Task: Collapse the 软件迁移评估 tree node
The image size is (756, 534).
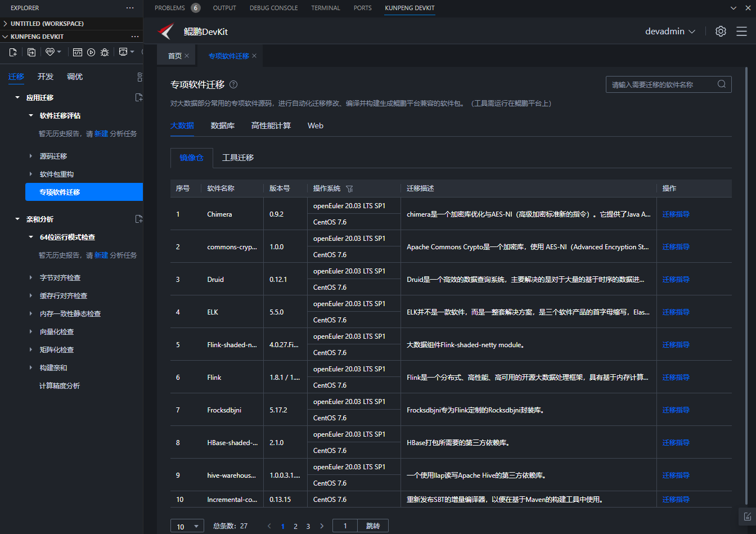Action: pyautogui.click(x=31, y=115)
